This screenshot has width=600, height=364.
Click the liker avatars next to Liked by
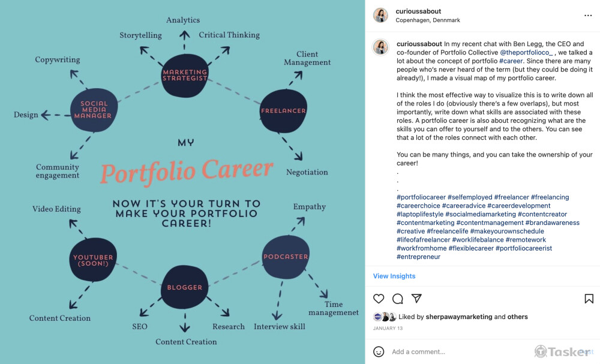[x=385, y=317]
